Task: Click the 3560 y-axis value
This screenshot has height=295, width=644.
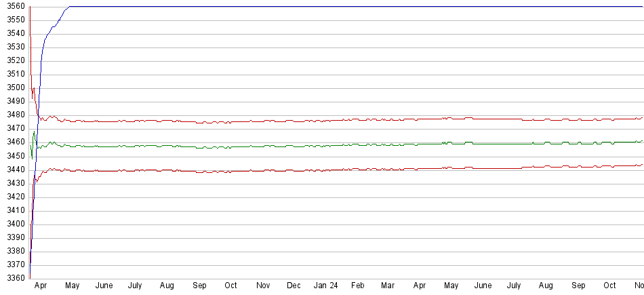Action: click(14, 7)
